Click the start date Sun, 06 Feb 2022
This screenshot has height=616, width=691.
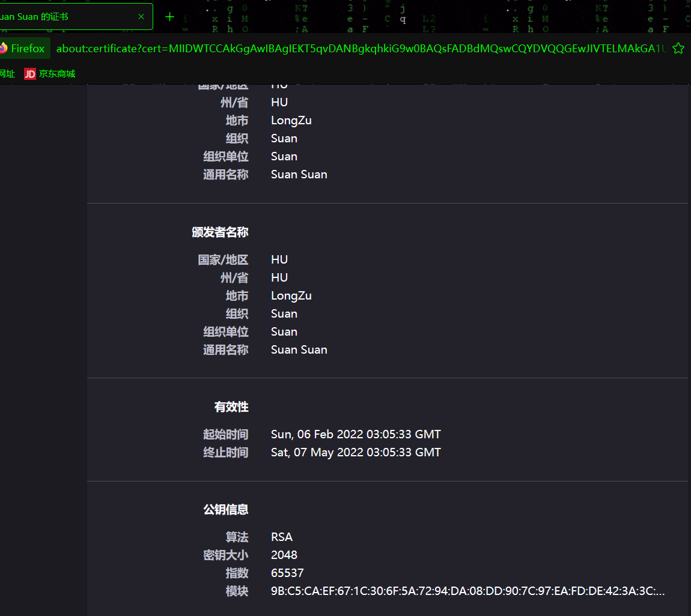tap(356, 434)
